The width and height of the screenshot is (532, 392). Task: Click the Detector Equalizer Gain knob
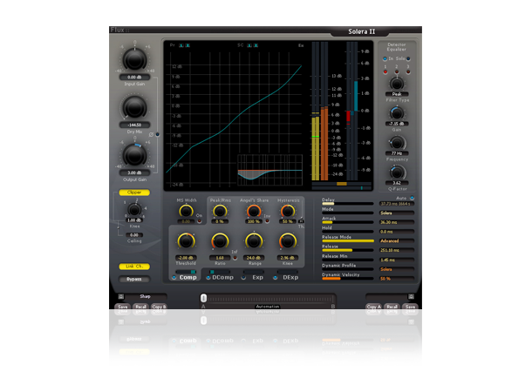point(397,113)
